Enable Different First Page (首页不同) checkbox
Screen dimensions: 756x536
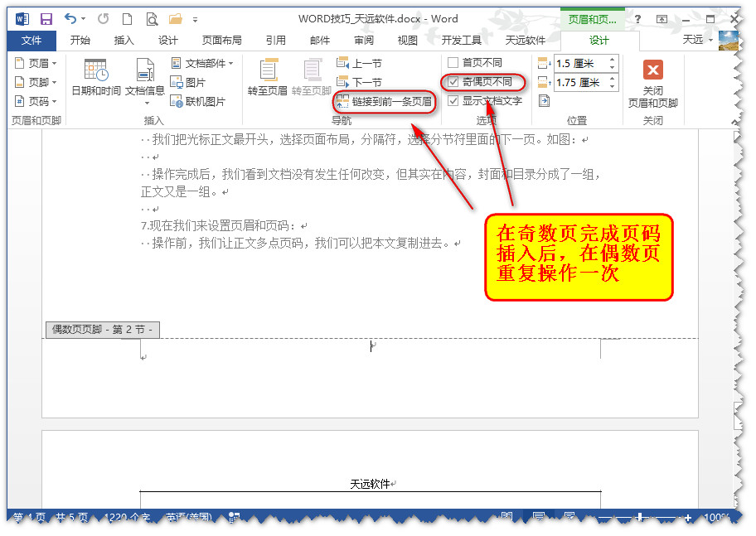453,63
